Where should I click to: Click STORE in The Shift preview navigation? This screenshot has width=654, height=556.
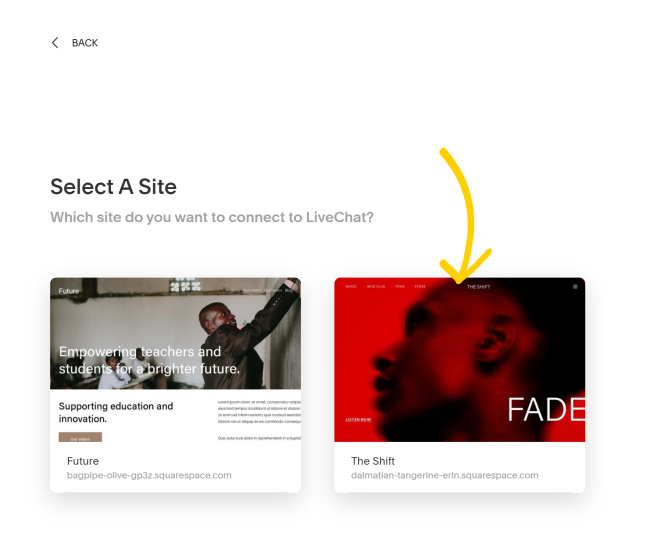pos(420,287)
